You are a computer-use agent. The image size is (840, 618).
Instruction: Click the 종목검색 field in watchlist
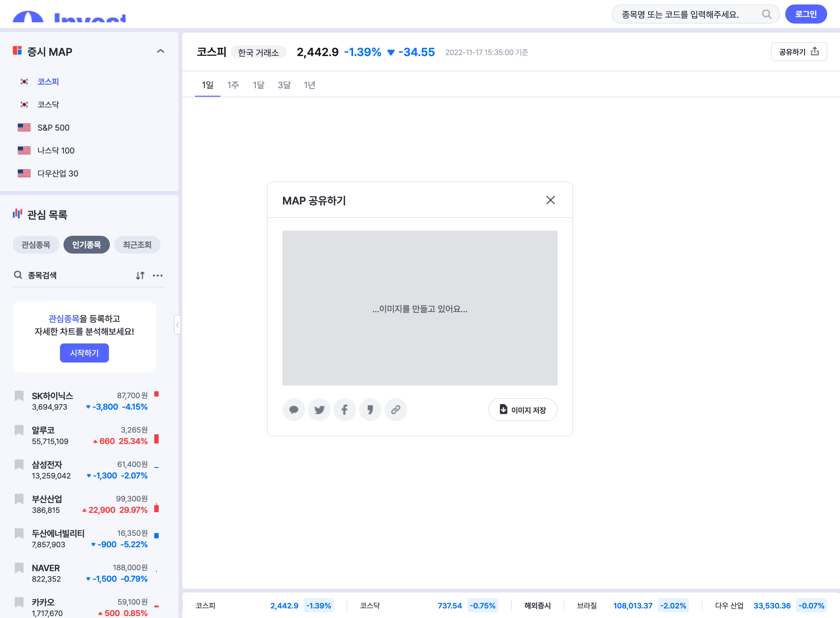tap(71, 275)
